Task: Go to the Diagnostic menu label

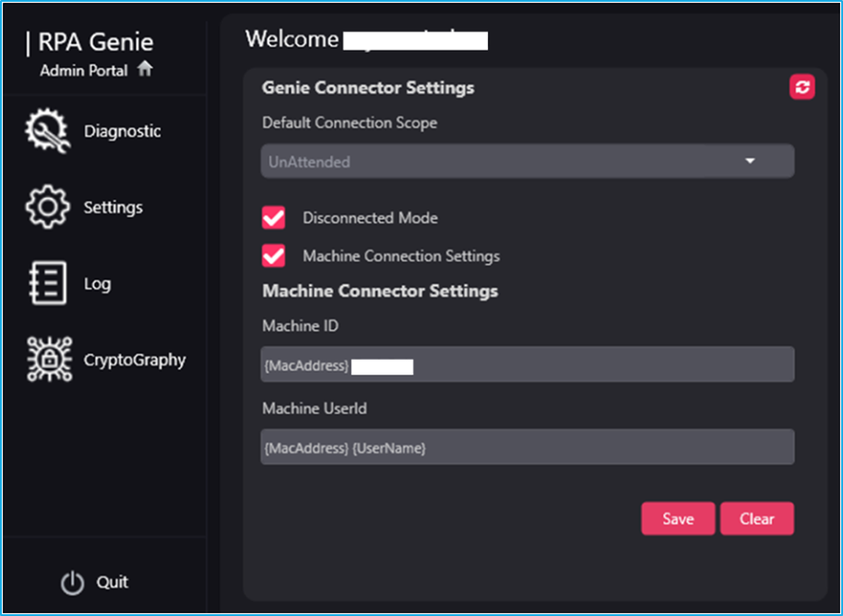Action: (123, 132)
